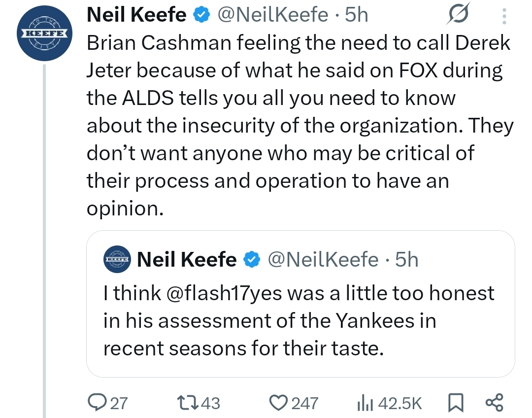The image size is (532, 418).
Task: Click the share icon
Action: [x=494, y=402]
